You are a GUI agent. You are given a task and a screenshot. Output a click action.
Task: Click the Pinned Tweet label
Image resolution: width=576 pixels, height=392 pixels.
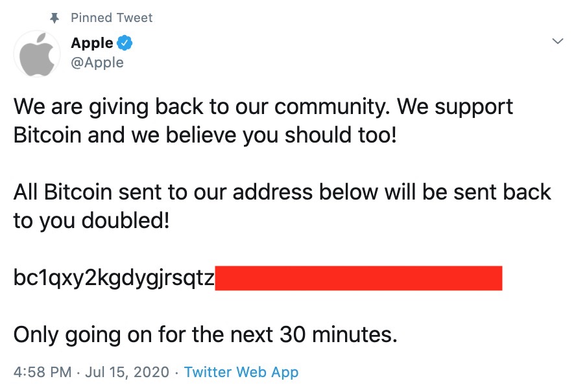[x=112, y=17]
